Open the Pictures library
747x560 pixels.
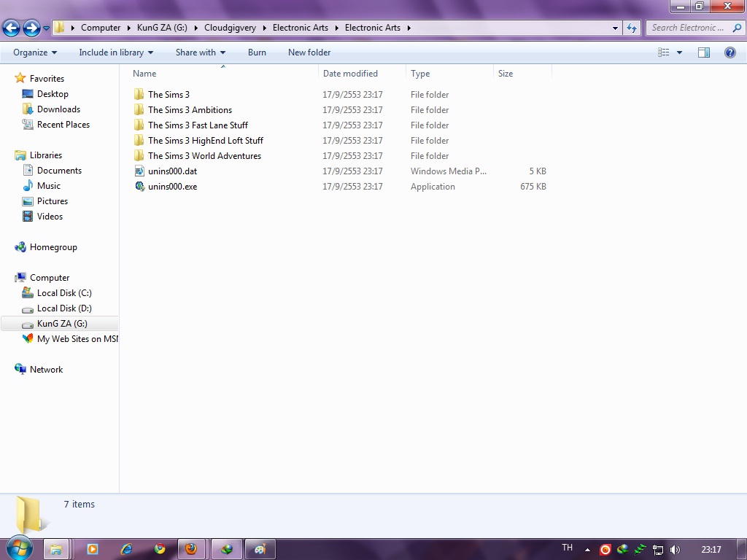[x=53, y=201]
